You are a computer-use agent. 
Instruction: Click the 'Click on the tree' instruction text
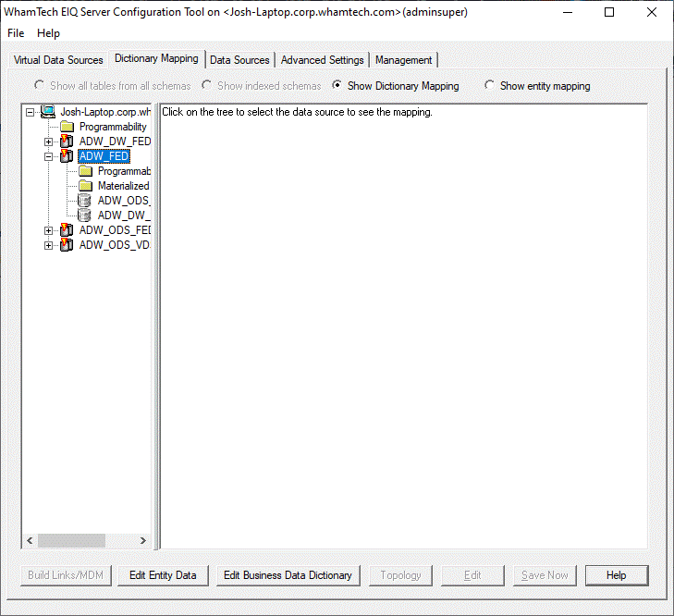297,112
